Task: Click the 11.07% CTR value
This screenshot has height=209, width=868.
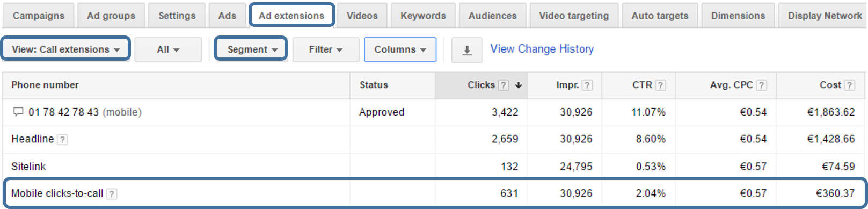Action: tap(648, 112)
